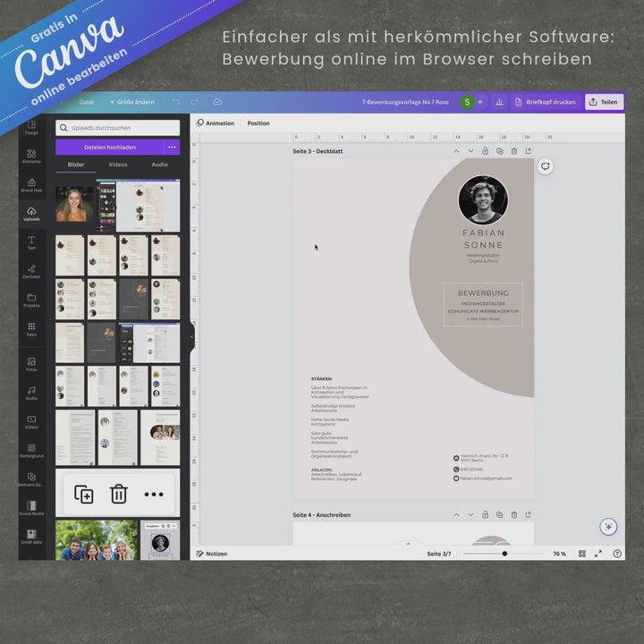Click the Uploads durchsuchen search field
This screenshot has width=644, height=644.
[117, 128]
